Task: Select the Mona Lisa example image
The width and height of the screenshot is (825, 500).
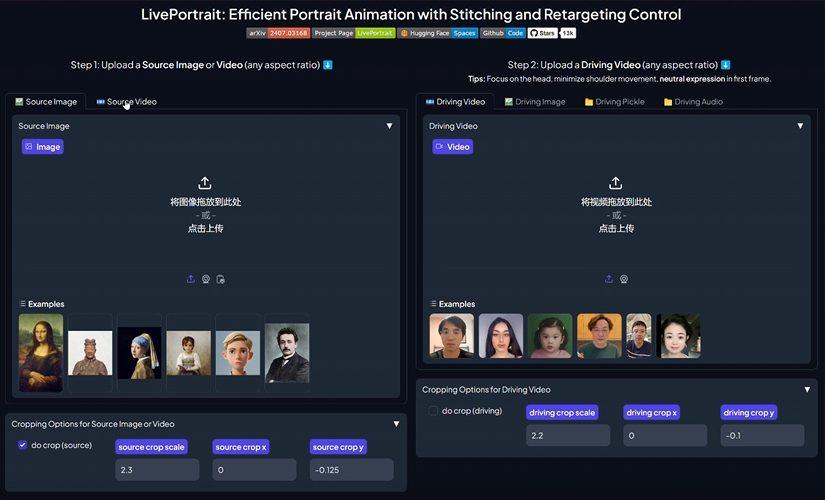Action: 41,352
